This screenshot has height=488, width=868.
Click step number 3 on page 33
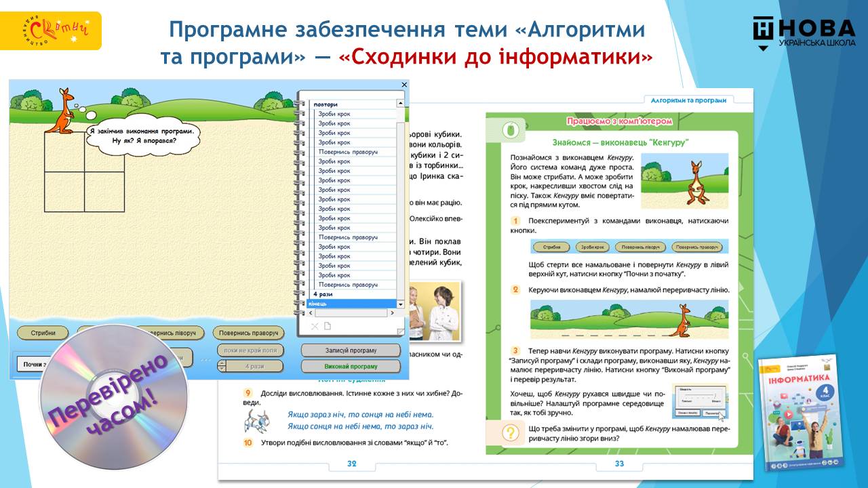pos(515,350)
